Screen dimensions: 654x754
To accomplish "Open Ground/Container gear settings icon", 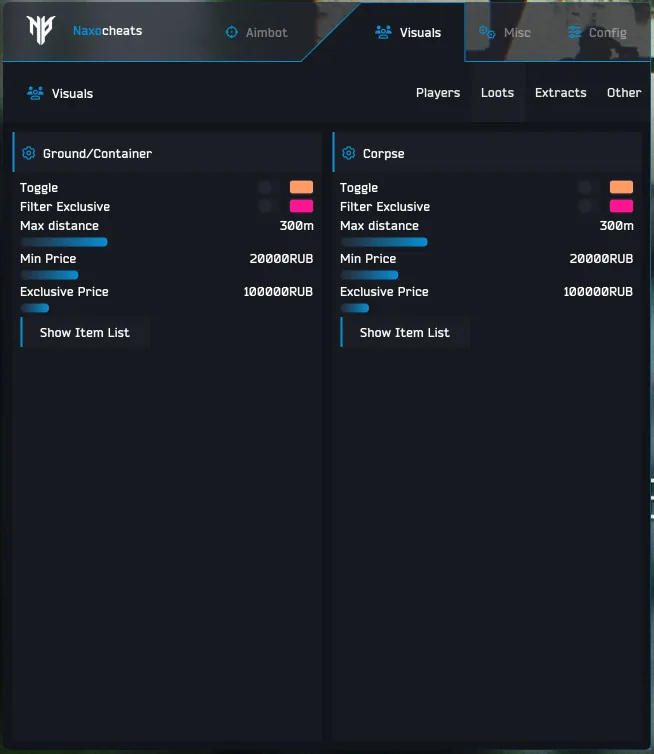I will (x=29, y=153).
